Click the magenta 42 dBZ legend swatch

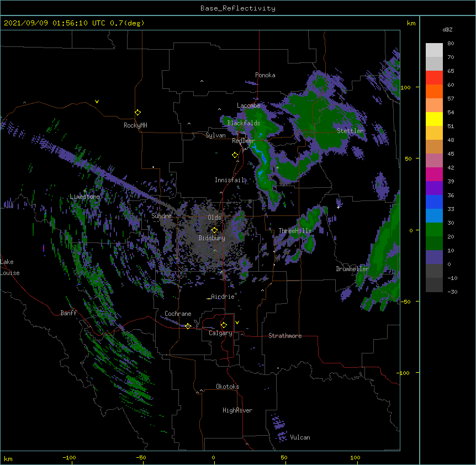[x=434, y=174]
